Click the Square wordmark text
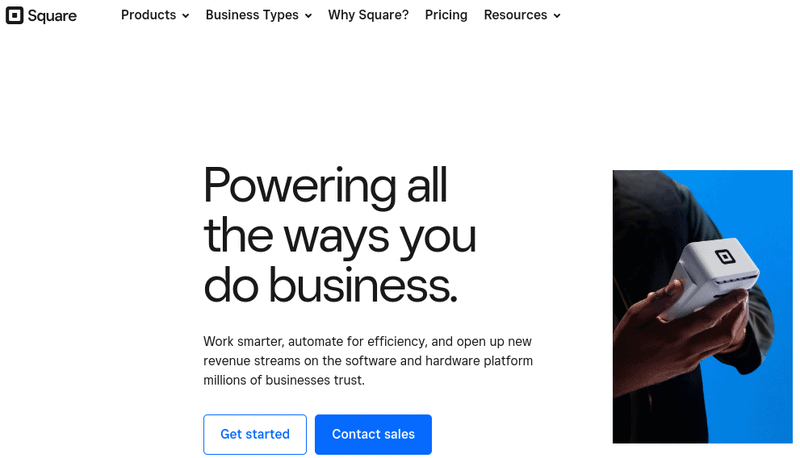800x458 pixels. pyautogui.click(x=52, y=16)
